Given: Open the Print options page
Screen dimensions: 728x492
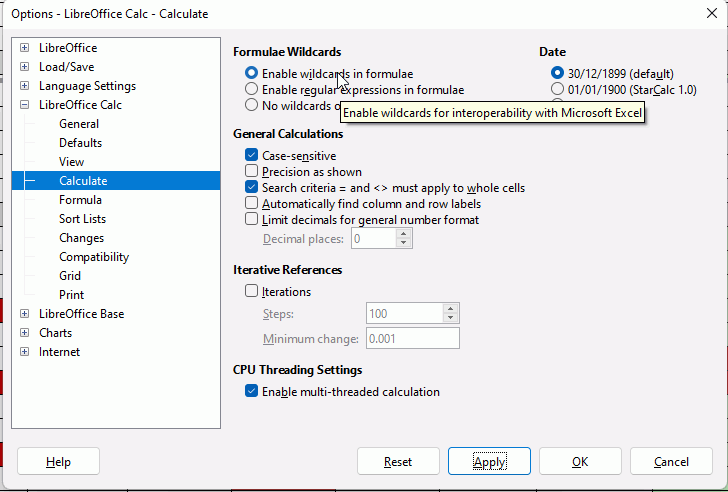Looking at the screenshot, I should [72, 295].
